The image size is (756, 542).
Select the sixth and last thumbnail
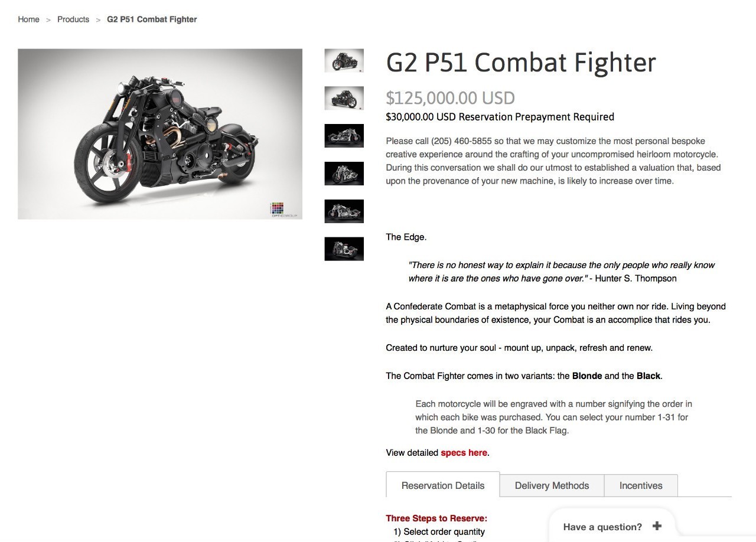click(344, 249)
